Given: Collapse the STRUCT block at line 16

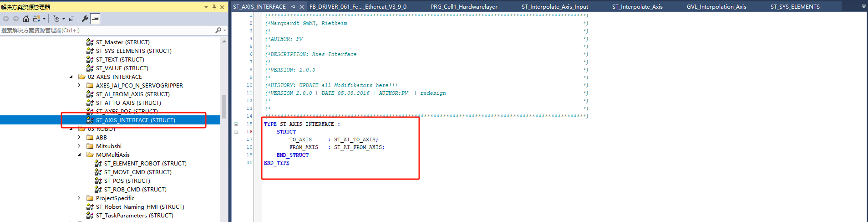Looking at the screenshot, I should [236, 132].
